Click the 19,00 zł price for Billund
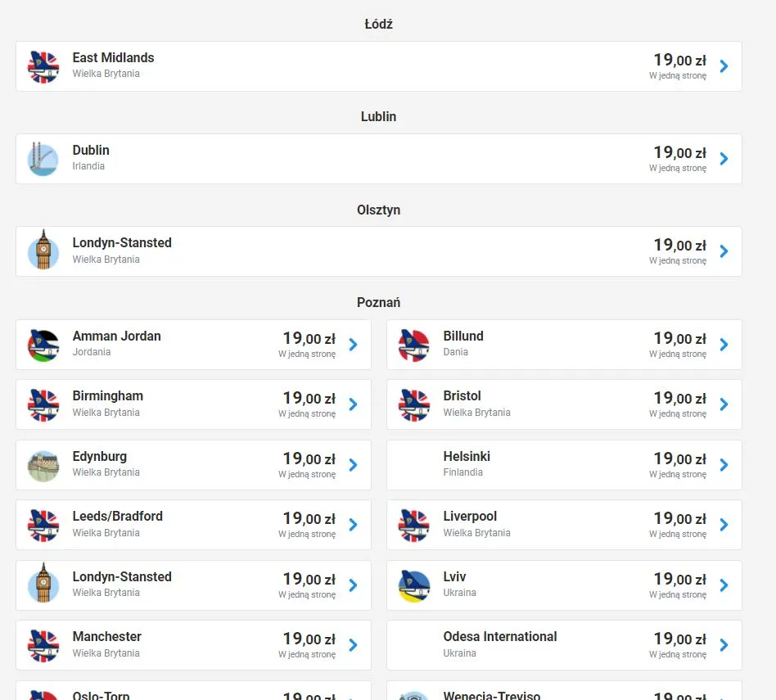776x700 pixels. pos(679,338)
